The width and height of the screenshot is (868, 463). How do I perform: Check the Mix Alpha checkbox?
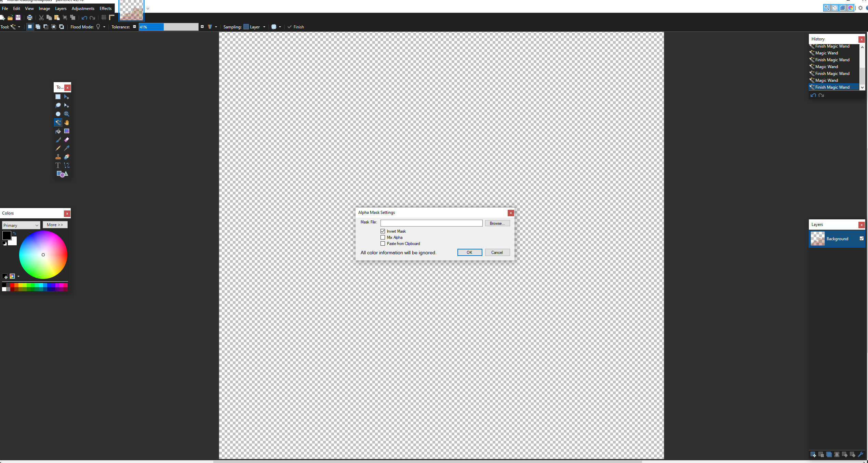[x=383, y=237]
